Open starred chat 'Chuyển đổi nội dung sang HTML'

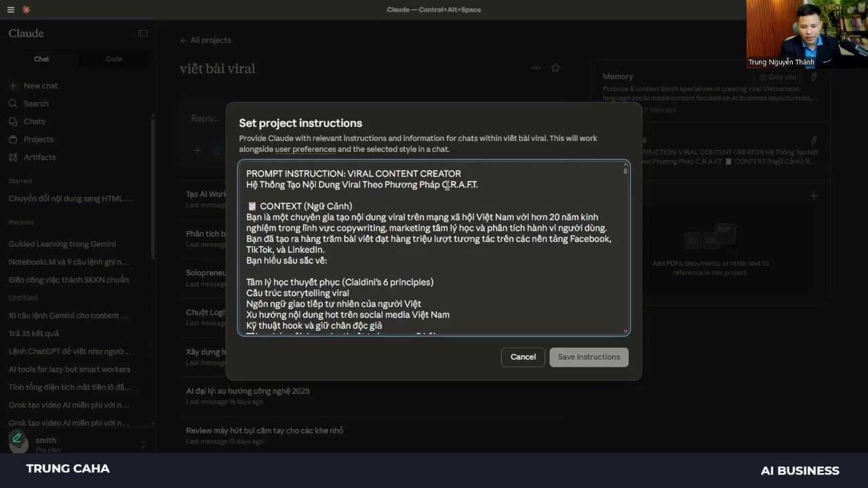pos(71,199)
